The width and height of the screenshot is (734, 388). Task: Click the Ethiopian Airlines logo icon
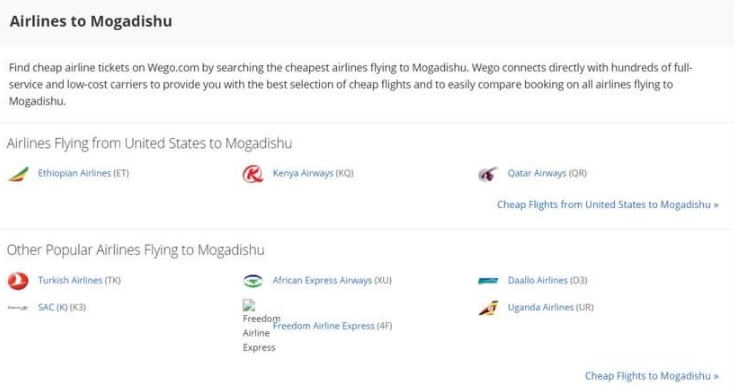click(18, 174)
